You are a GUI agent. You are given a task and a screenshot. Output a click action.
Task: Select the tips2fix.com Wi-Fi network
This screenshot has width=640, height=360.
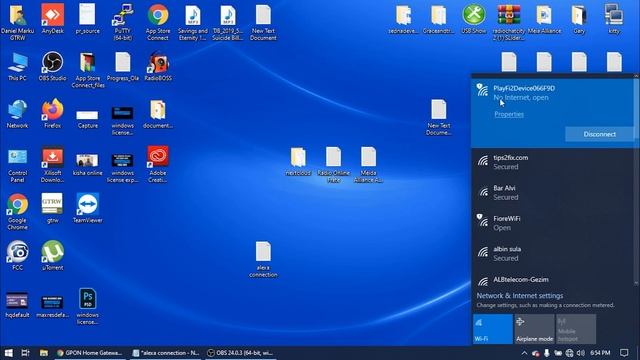click(553, 162)
